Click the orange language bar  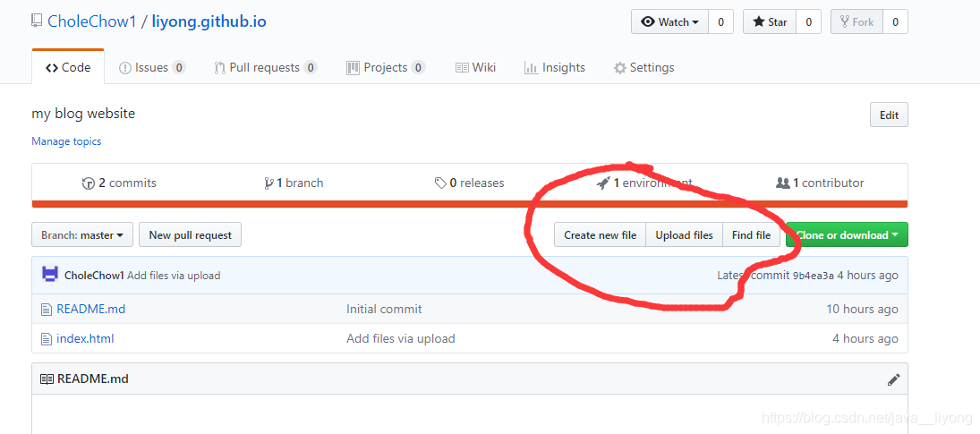[470, 204]
